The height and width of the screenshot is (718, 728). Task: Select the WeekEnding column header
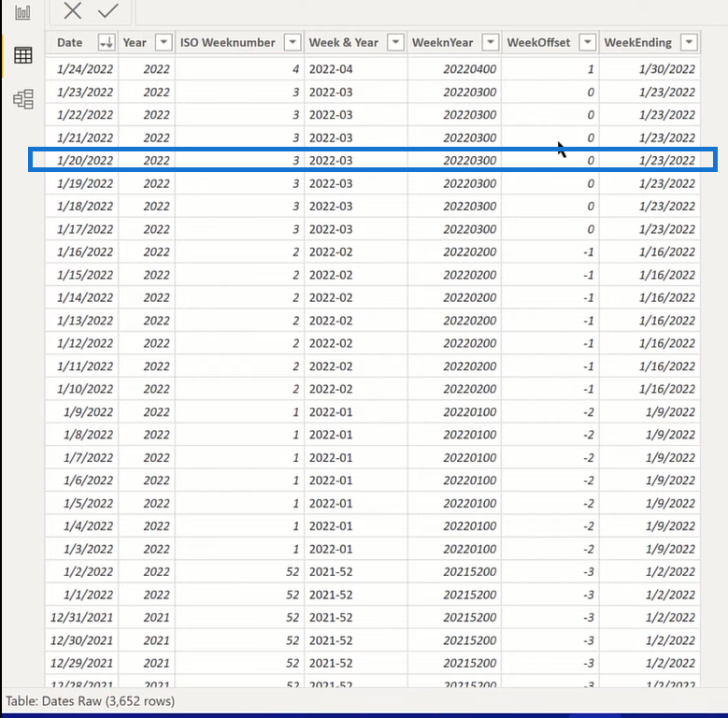click(x=638, y=43)
